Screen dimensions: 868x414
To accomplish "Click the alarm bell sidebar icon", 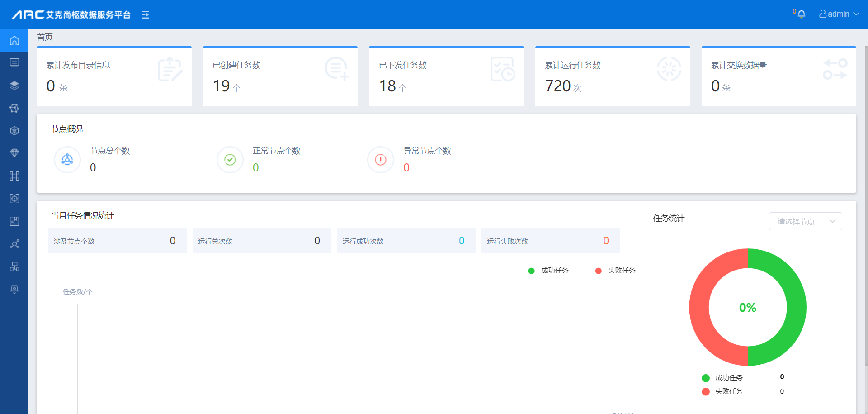I will pyautogui.click(x=14, y=289).
